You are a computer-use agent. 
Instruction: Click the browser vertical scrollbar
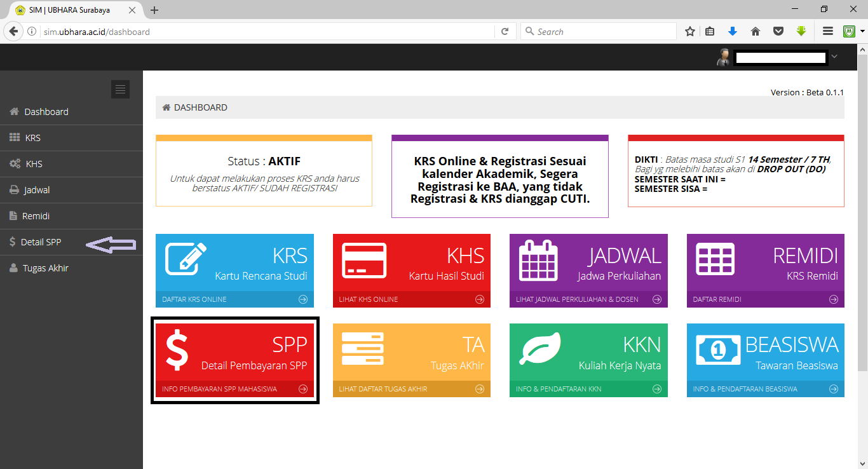[x=862, y=210]
